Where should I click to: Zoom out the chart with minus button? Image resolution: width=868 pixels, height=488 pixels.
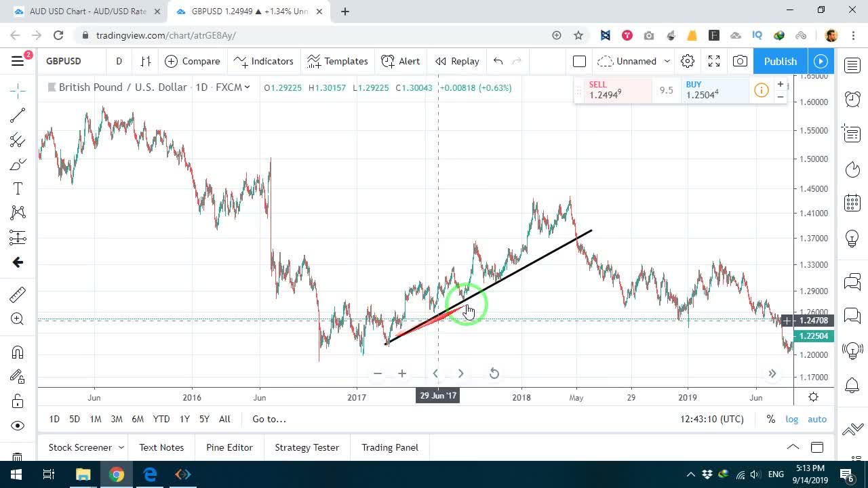pyautogui.click(x=378, y=373)
